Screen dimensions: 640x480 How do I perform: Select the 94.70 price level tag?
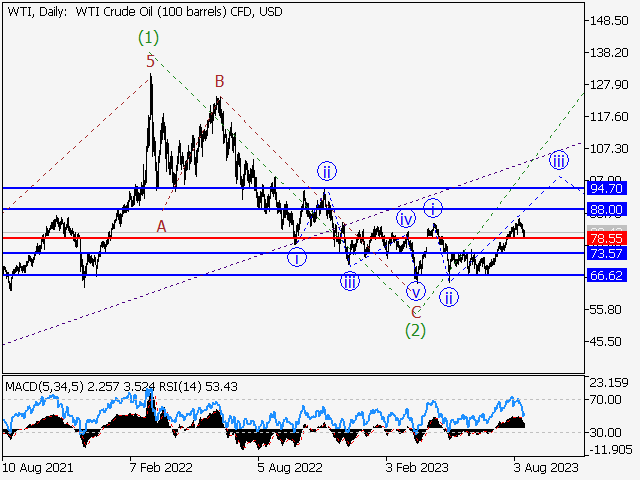click(x=607, y=189)
